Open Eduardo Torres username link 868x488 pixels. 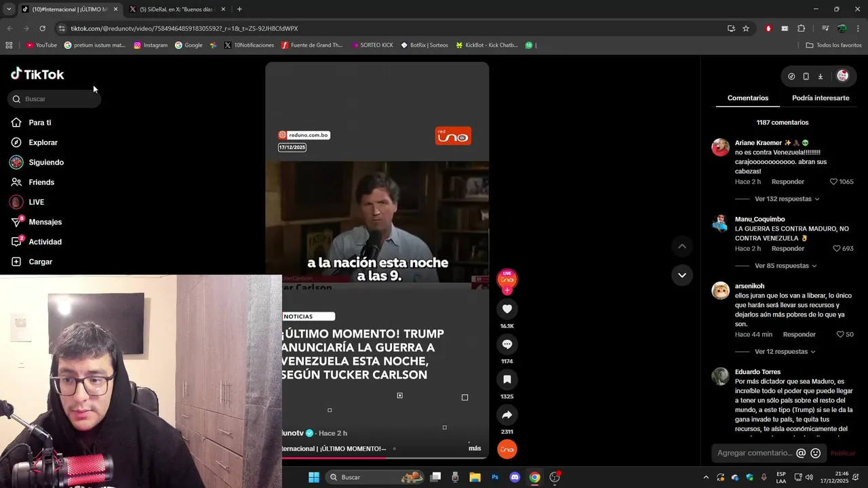point(757,372)
